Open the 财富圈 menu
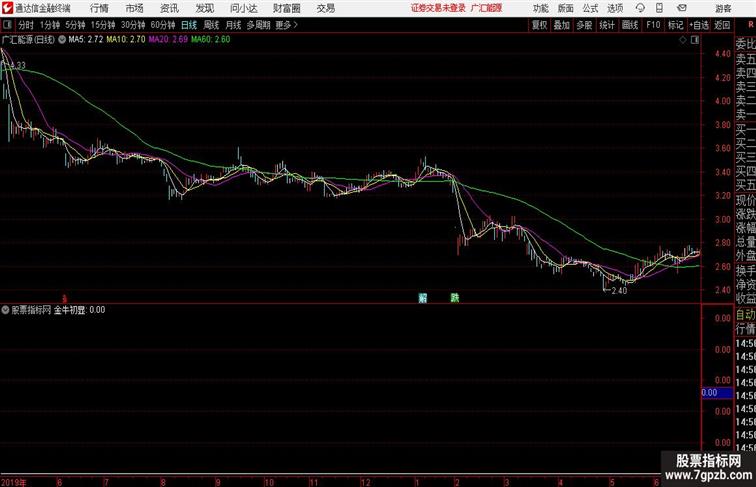The height and width of the screenshot is (487, 756). pyautogui.click(x=286, y=8)
